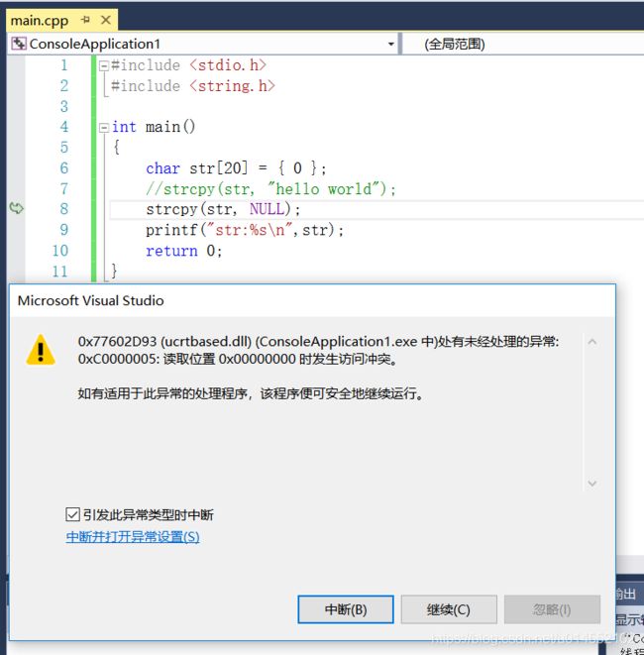This screenshot has height=655, width=644.
Task: Click the disabled 忽略(I) button
Action: 552,609
